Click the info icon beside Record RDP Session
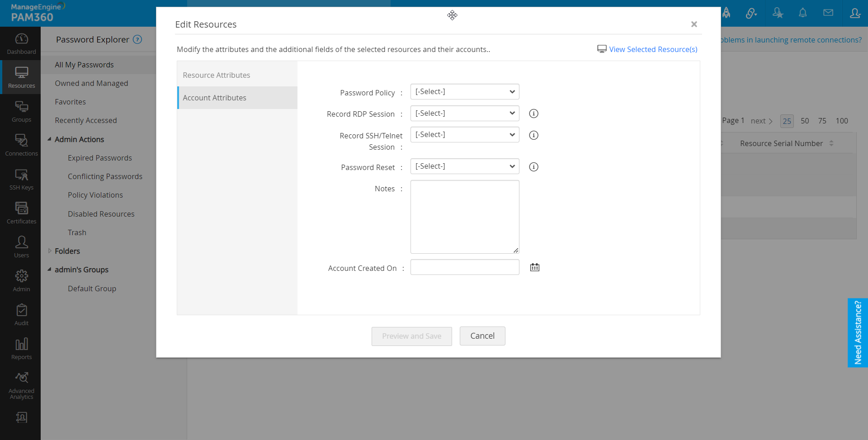This screenshot has width=868, height=440. point(534,114)
